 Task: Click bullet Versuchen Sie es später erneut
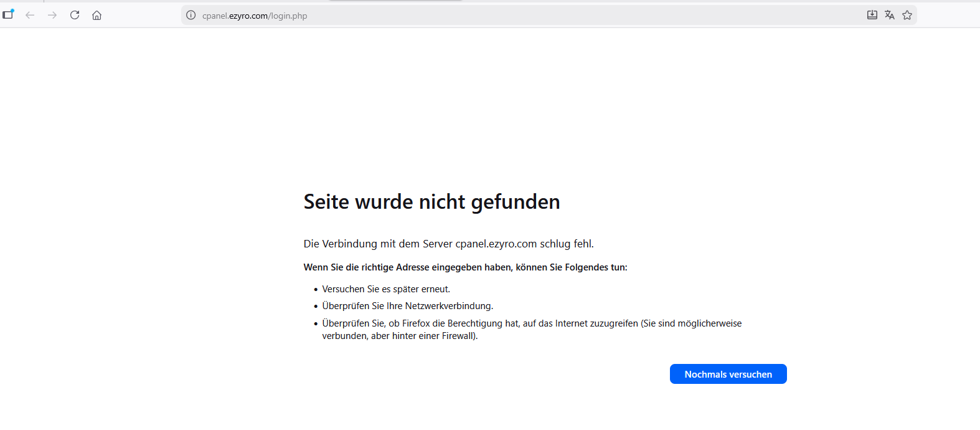click(386, 289)
